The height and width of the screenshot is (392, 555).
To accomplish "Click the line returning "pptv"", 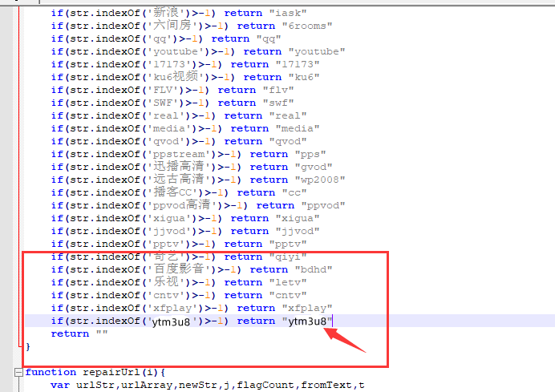I will (179, 244).
